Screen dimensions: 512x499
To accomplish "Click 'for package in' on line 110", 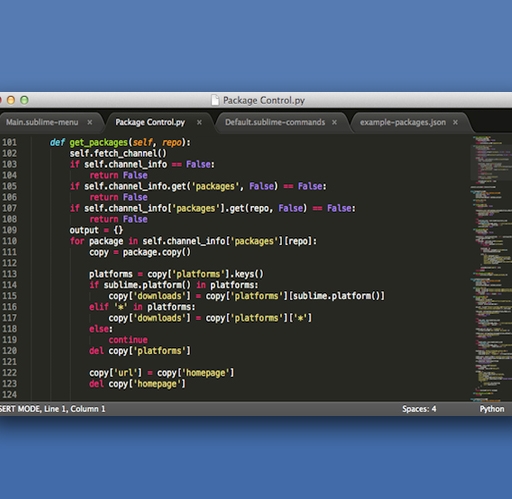I will [104, 241].
